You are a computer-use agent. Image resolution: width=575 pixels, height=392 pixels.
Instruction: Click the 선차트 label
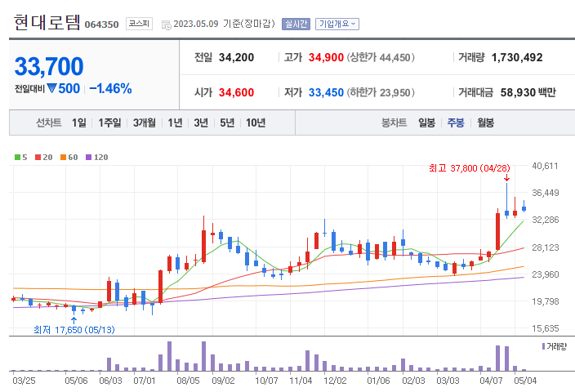pos(48,122)
